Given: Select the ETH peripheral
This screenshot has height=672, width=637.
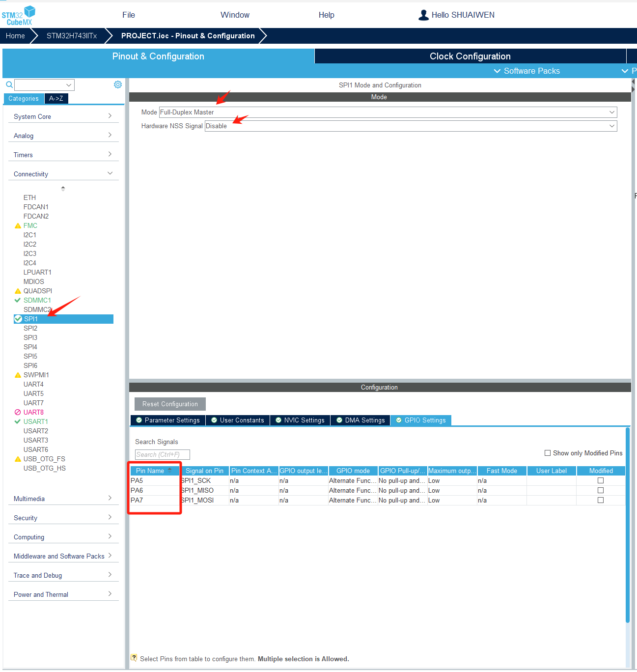Looking at the screenshot, I should [x=29, y=197].
